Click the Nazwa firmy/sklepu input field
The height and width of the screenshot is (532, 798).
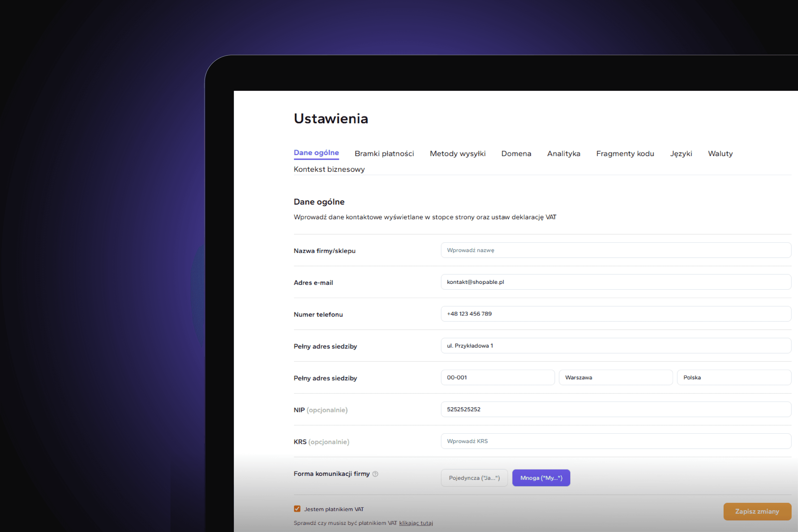(616, 250)
